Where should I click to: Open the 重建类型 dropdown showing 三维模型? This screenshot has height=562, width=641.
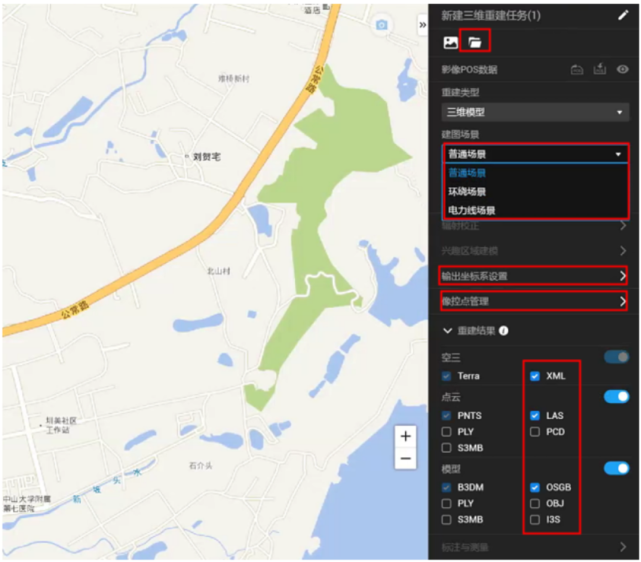click(x=535, y=113)
